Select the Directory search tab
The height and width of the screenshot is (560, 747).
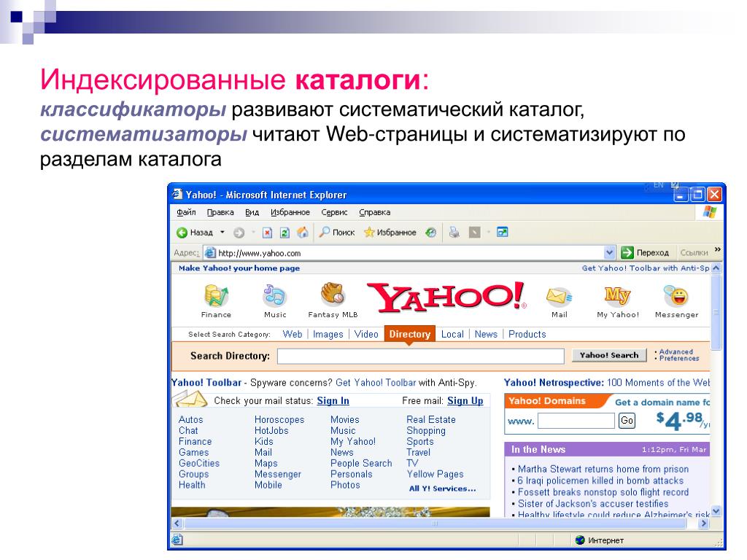pos(410,334)
